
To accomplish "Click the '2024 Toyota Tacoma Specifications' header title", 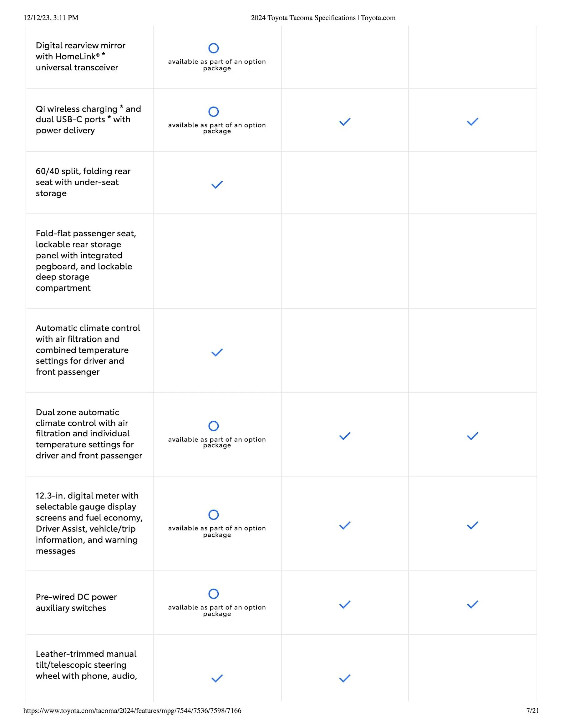I will click(323, 18).
